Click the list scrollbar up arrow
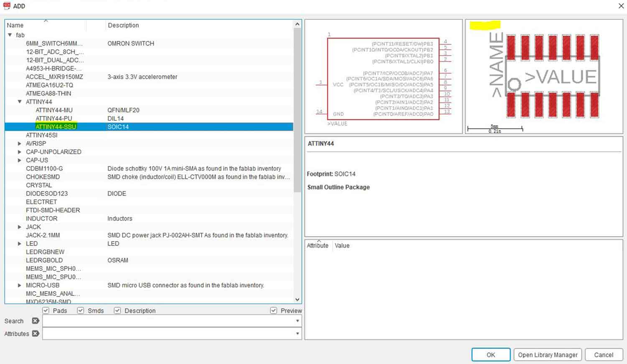This screenshot has height=364, width=627. pos(297,24)
